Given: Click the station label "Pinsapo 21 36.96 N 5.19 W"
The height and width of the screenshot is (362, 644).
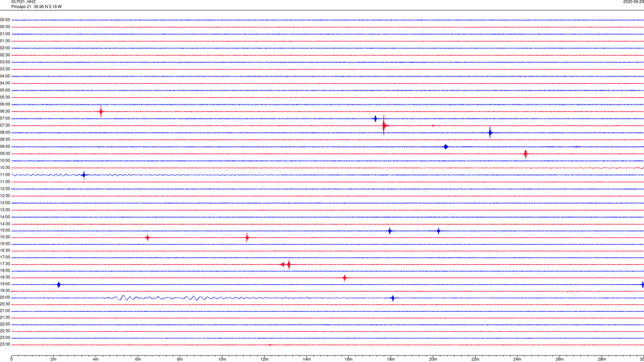Looking at the screenshot, I should [x=36, y=7].
